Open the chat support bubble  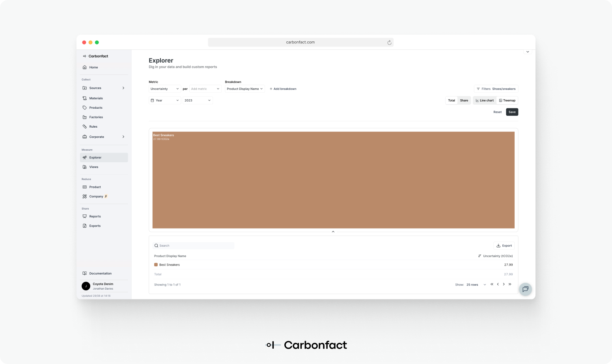(525, 289)
